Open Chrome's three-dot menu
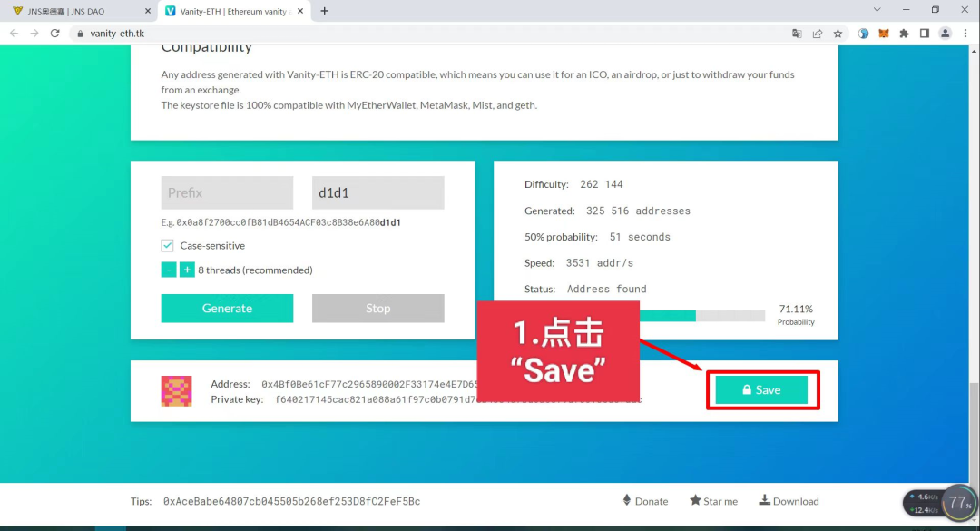 click(x=965, y=34)
